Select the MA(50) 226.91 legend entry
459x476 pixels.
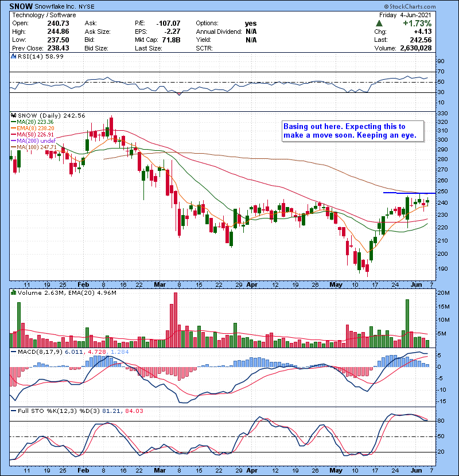click(x=32, y=134)
